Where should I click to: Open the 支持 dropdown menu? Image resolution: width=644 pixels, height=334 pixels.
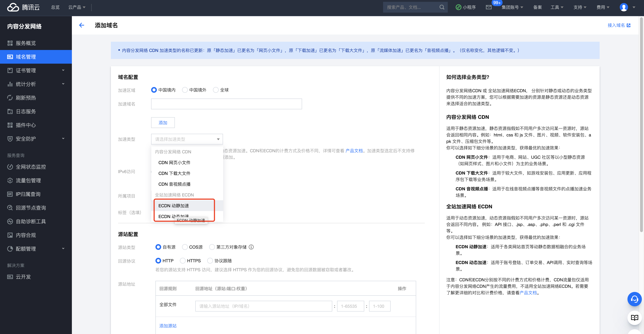580,7
